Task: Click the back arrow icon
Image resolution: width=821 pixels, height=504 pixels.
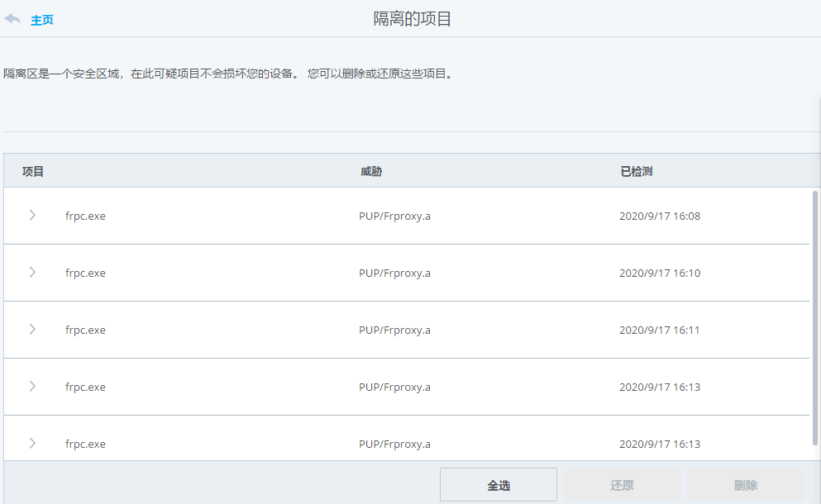Action: tap(12, 18)
